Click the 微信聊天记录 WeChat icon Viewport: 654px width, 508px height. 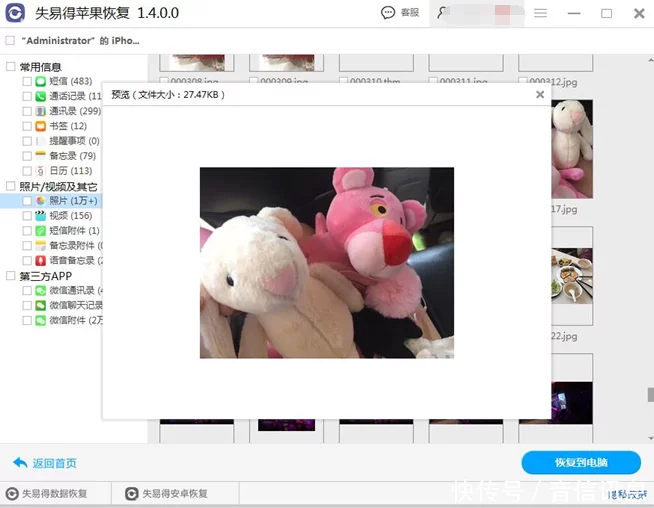(x=40, y=305)
